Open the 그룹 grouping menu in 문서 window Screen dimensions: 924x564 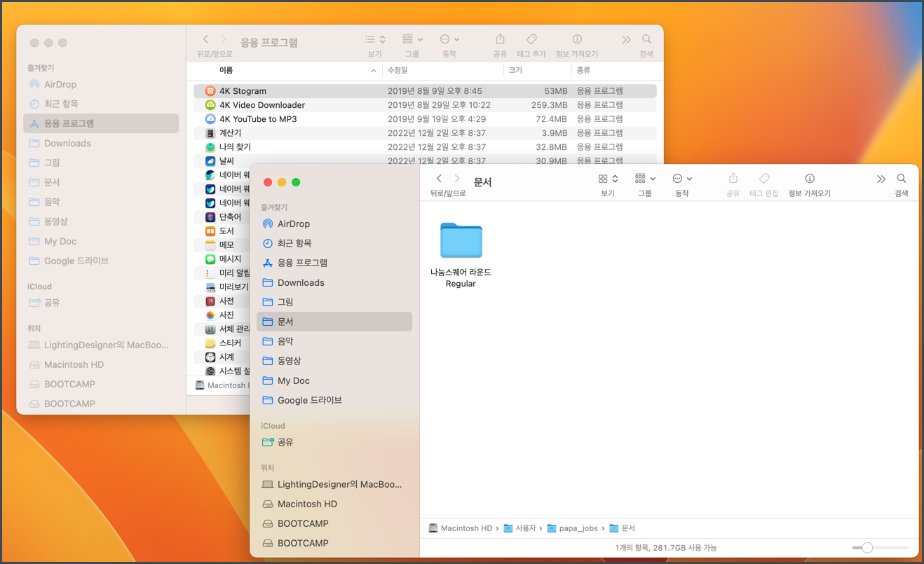645,179
